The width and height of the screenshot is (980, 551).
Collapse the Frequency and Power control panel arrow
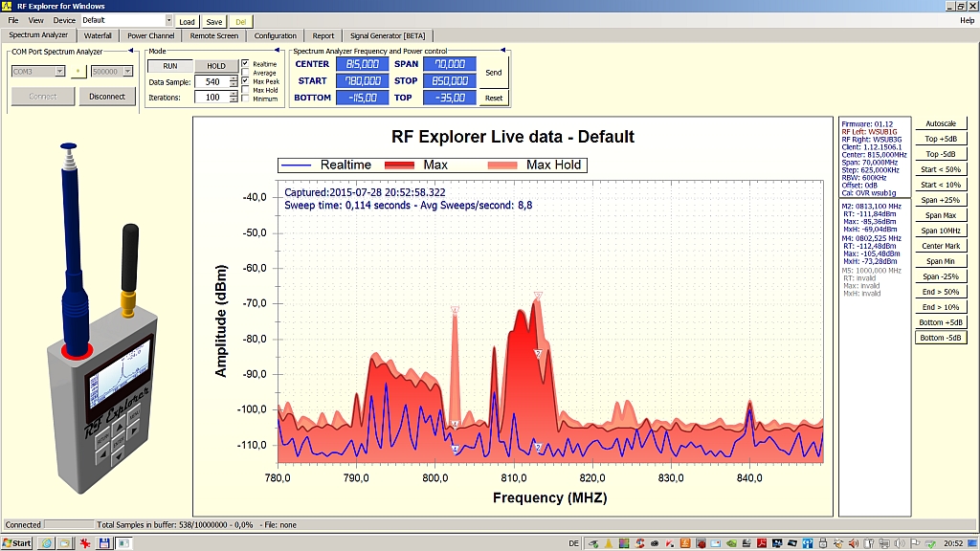[502, 51]
